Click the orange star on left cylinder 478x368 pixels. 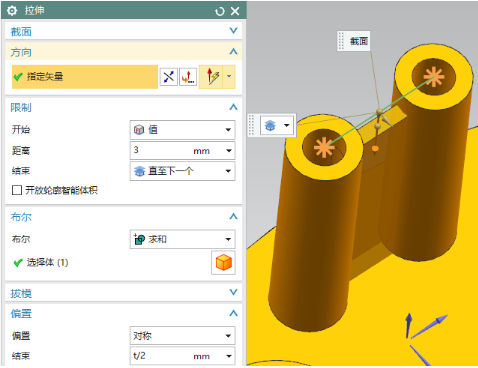[324, 147]
